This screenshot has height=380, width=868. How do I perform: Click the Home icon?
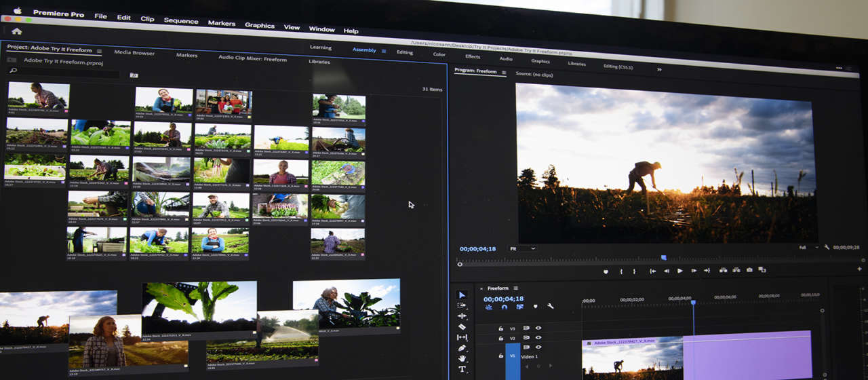(x=16, y=31)
